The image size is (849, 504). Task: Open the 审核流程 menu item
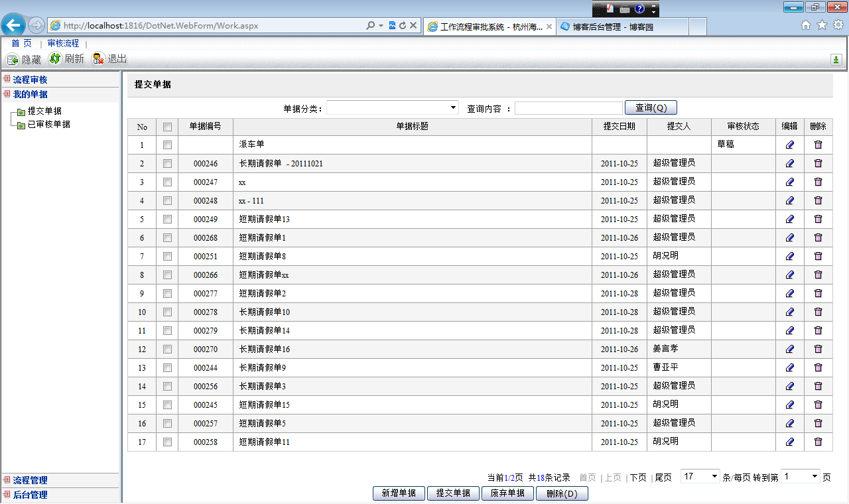pos(63,43)
